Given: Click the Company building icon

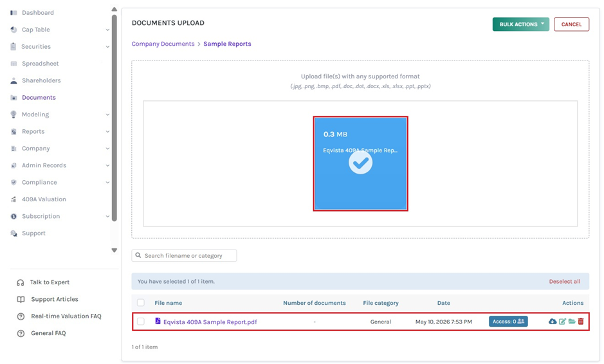Looking at the screenshot, I should tap(14, 149).
